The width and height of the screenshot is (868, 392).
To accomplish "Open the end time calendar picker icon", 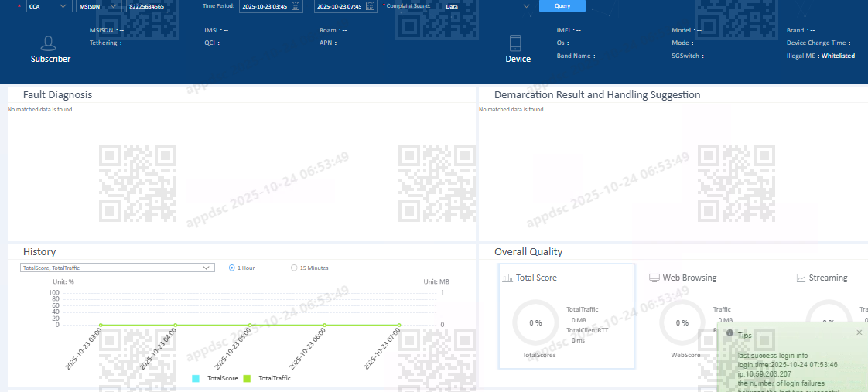I will pyautogui.click(x=371, y=6).
